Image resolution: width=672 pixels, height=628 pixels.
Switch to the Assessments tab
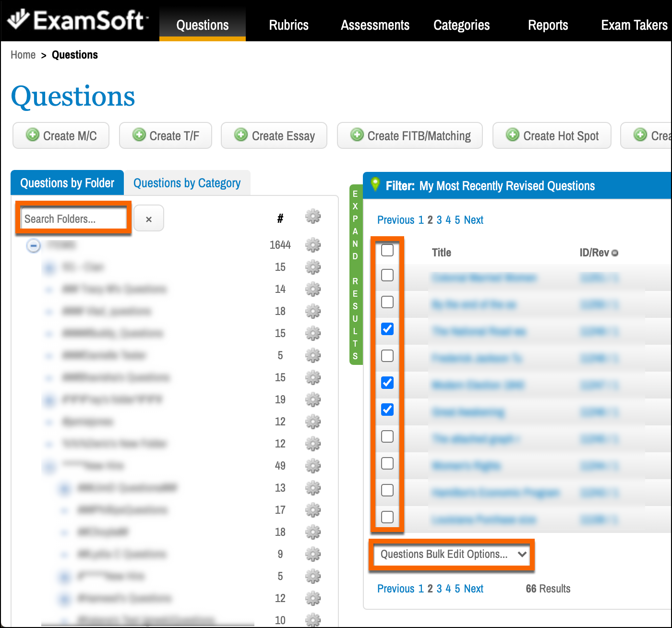375,25
